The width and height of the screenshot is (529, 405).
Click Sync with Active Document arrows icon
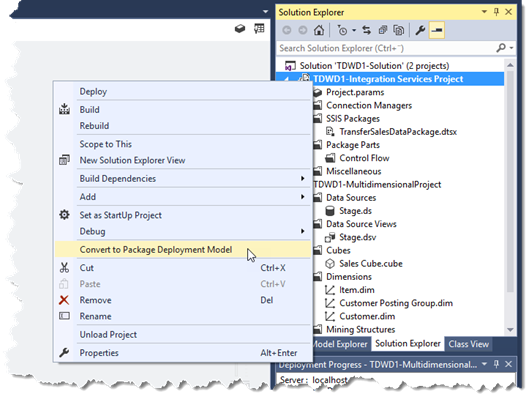pyautogui.click(x=366, y=30)
